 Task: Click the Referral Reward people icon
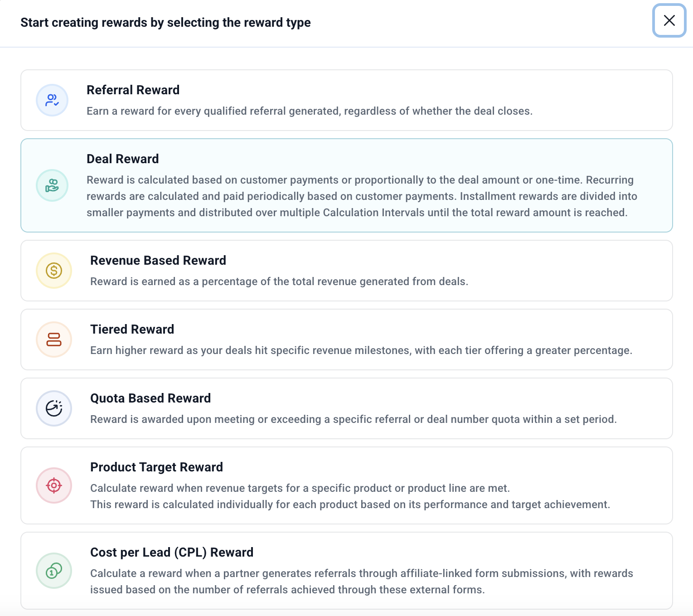point(52,100)
